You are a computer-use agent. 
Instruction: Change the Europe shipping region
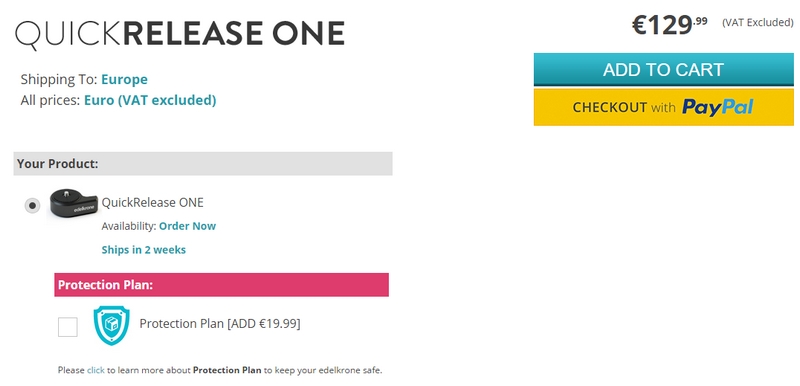[x=124, y=80]
